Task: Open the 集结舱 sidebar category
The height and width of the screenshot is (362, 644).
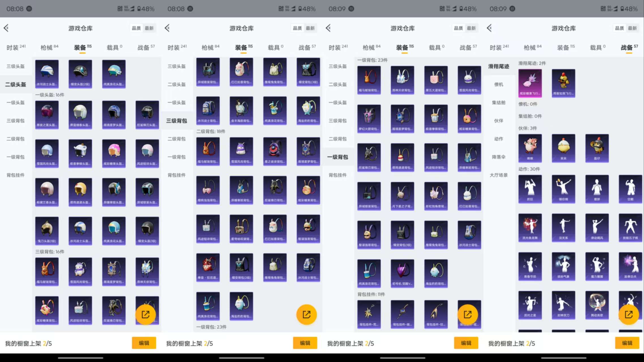Action: 498,102
